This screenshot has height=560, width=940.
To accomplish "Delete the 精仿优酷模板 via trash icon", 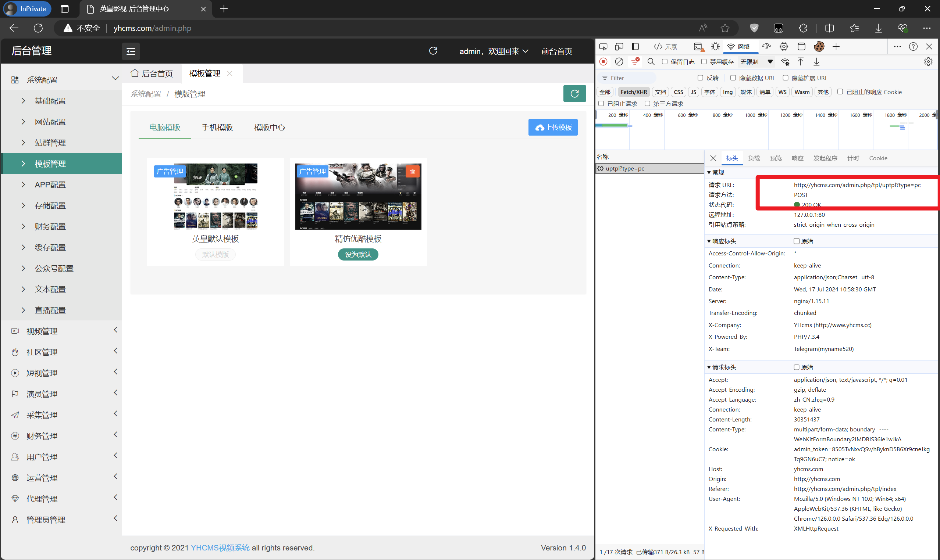I will tap(412, 172).
